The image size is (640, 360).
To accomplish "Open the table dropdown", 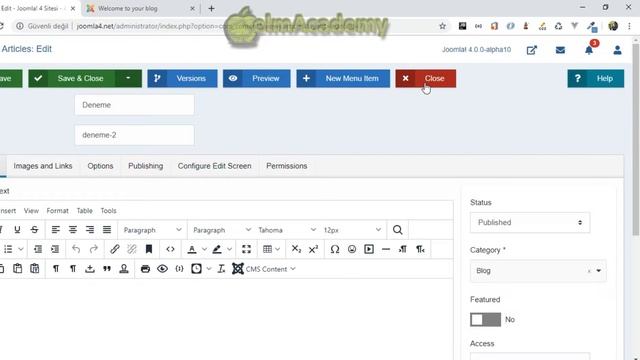I will [271, 249].
